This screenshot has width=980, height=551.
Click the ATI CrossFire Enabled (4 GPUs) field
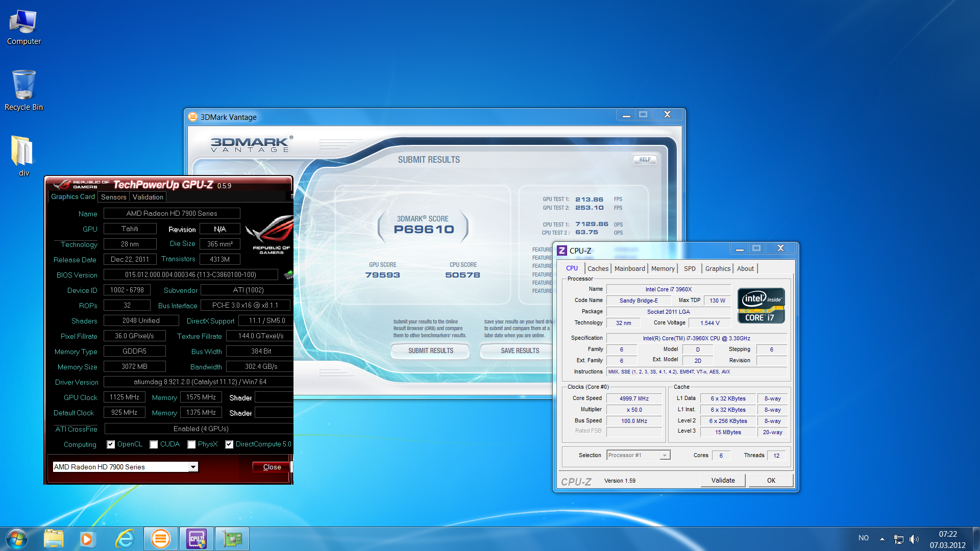pos(199,429)
